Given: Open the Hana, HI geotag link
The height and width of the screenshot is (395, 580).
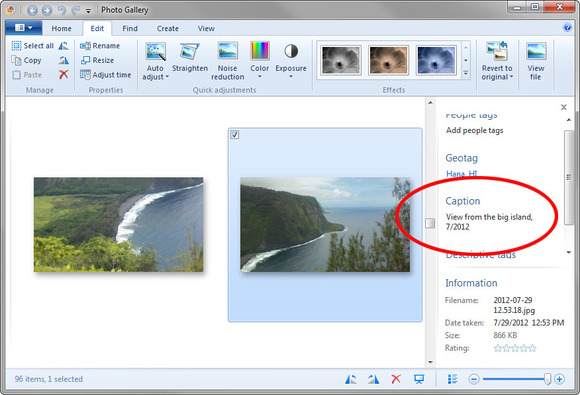Looking at the screenshot, I should [461, 173].
